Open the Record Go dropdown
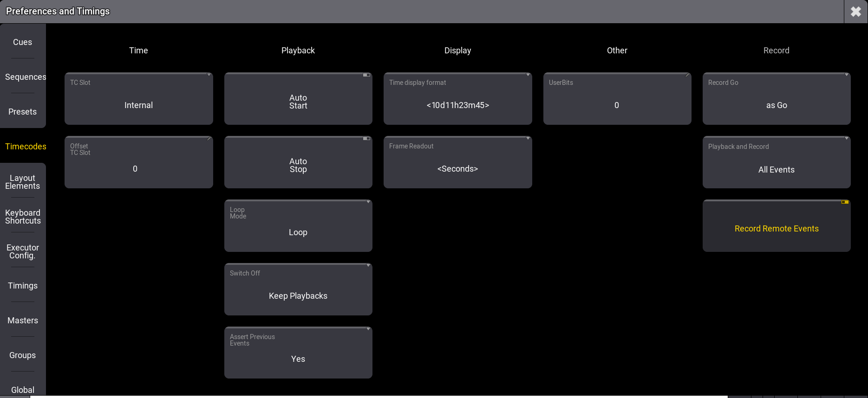Screen dimensions: 868x398 pos(776,99)
